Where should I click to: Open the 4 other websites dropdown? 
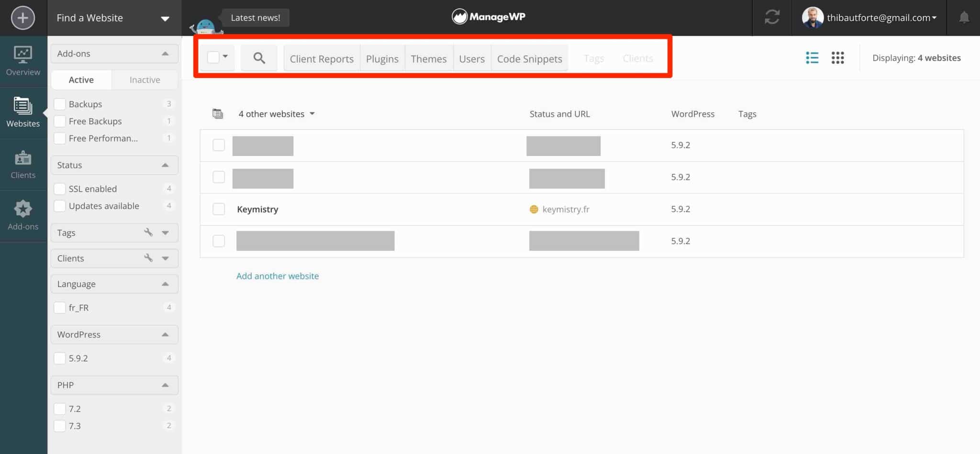277,114
